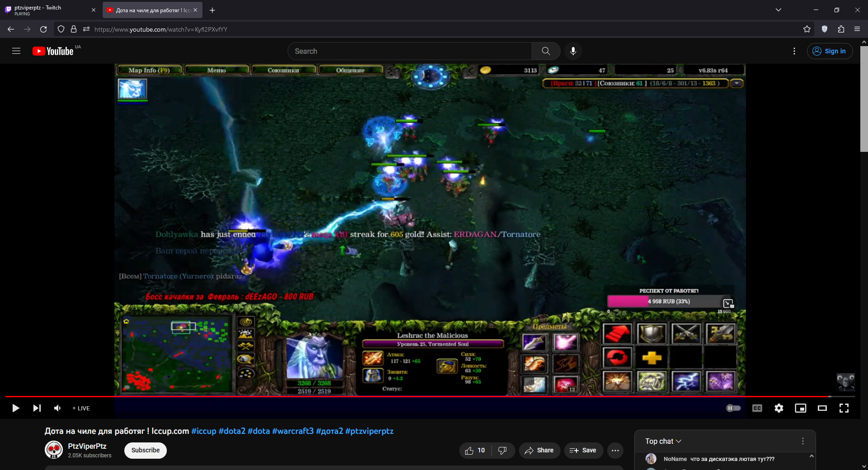Click the Союзники game menu button
The width and height of the screenshot is (868, 470).
283,70
